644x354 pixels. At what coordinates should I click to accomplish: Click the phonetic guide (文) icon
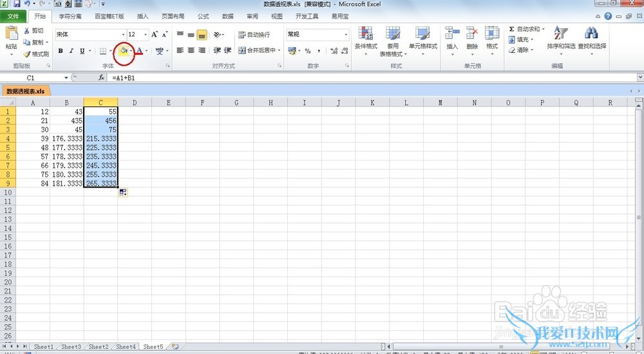(x=159, y=51)
